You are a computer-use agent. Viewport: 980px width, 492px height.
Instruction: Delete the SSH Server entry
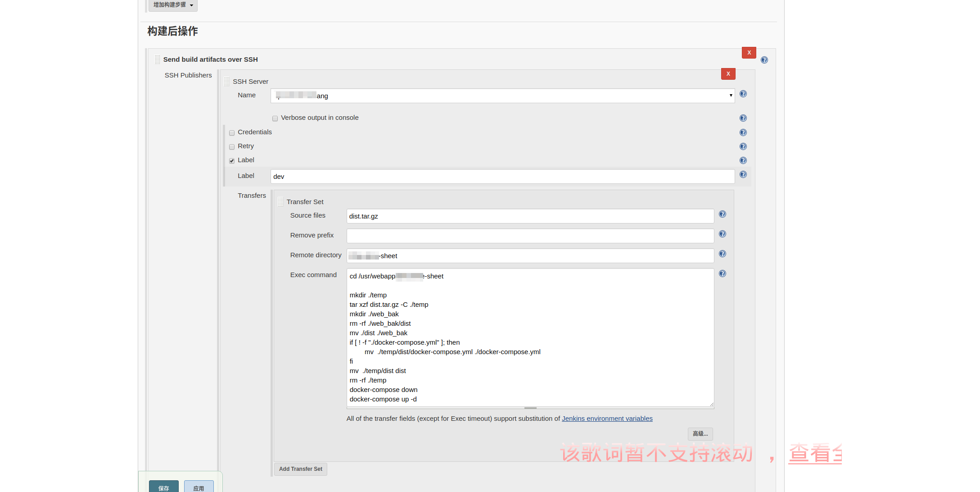[x=728, y=74]
